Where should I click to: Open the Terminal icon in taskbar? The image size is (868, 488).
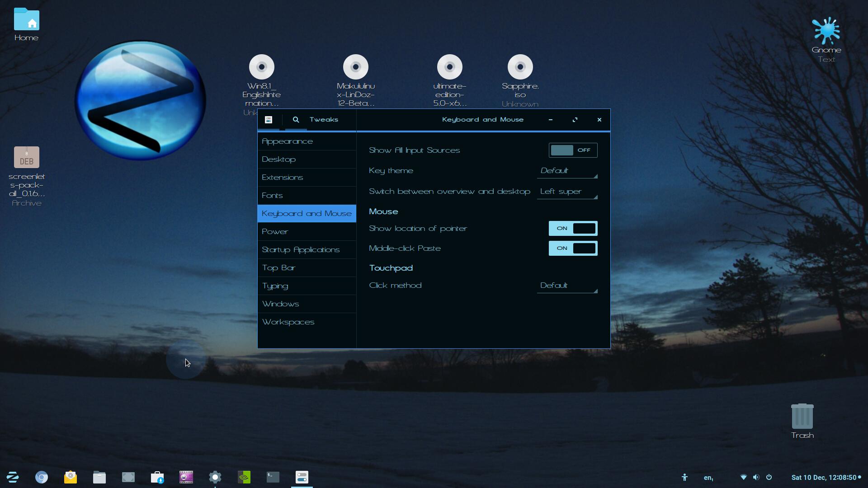[273, 477]
